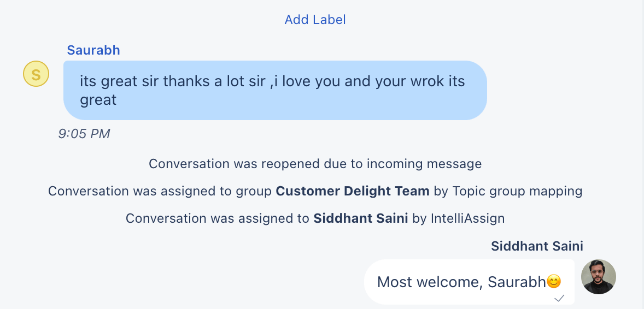Click 'Conversation was assigned to' before Siddhant

point(218,218)
